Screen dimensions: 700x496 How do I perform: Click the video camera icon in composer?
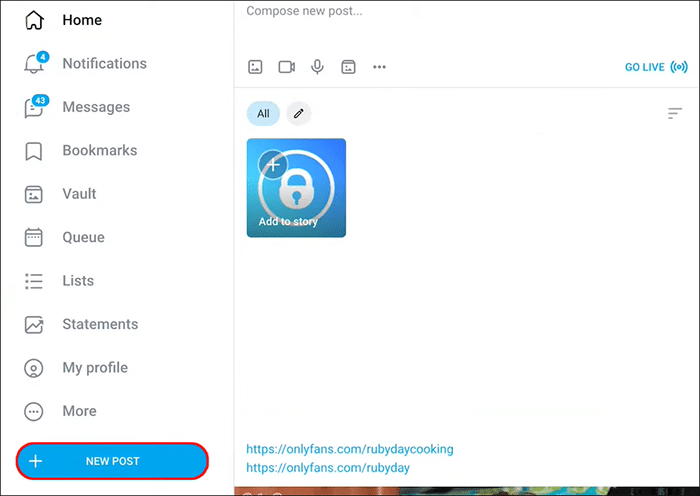[x=286, y=67]
